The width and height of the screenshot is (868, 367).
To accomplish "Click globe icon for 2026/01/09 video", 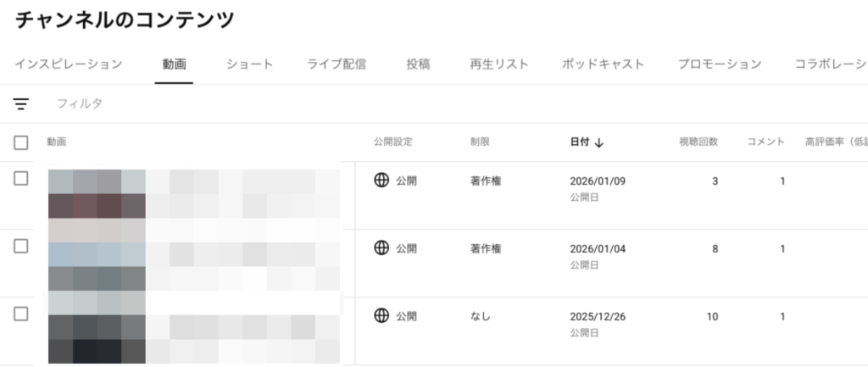I will tap(381, 180).
